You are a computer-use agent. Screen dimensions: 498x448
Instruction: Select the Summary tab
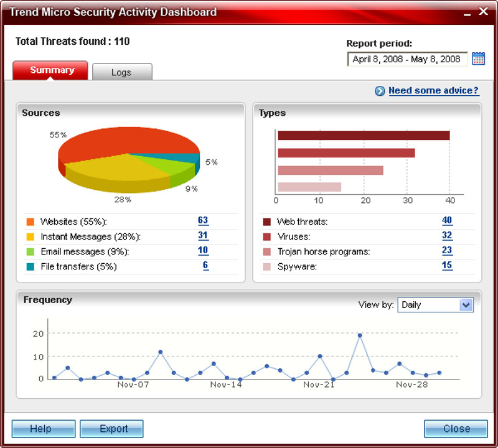pos(52,70)
